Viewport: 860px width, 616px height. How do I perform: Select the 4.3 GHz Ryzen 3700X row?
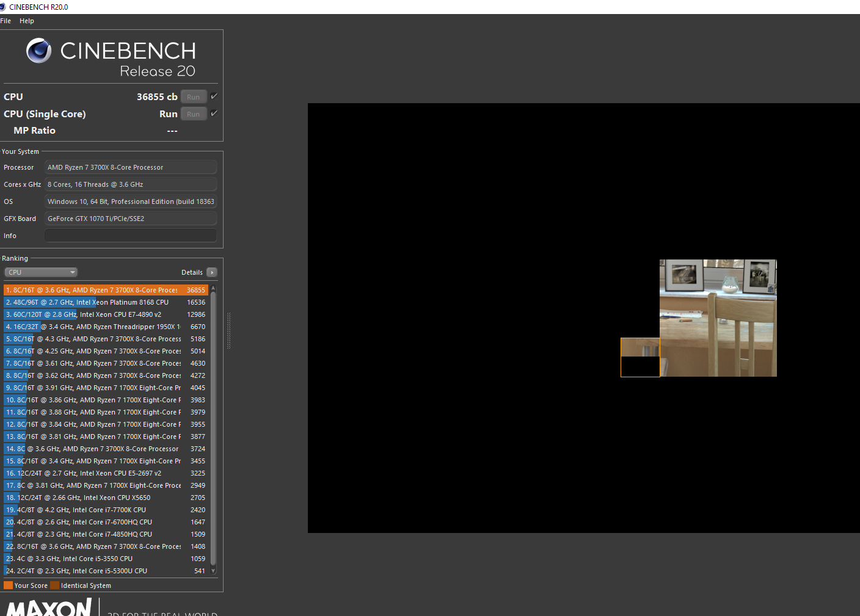click(x=106, y=339)
